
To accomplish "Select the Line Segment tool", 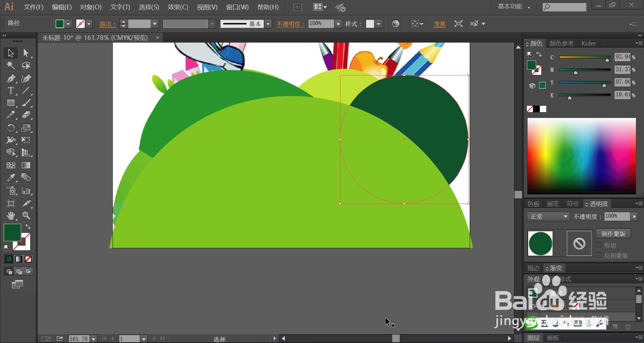I will point(26,90).
